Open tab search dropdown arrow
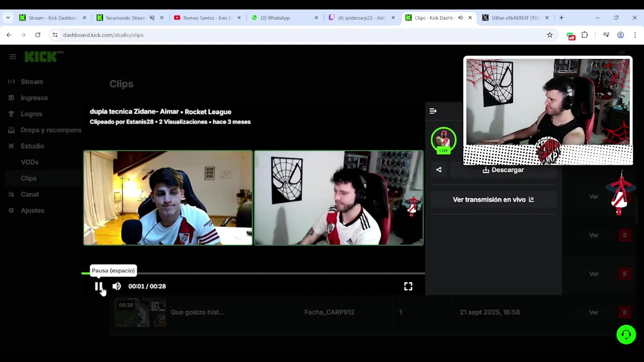This screenshot has width=644, height=362. click(x=8, y=18)
